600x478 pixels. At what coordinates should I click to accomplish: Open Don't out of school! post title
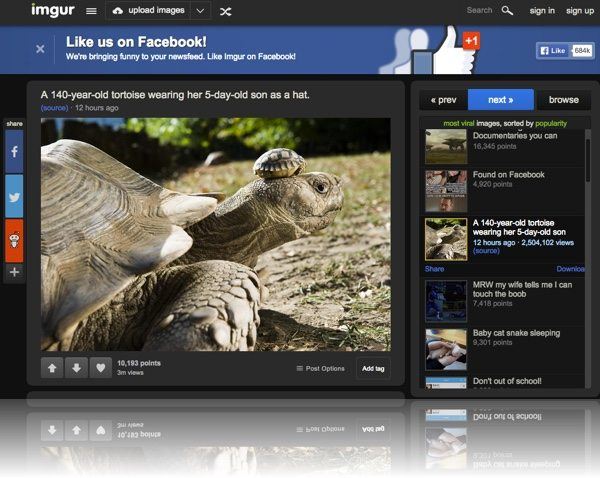click(x=507, y=381)
